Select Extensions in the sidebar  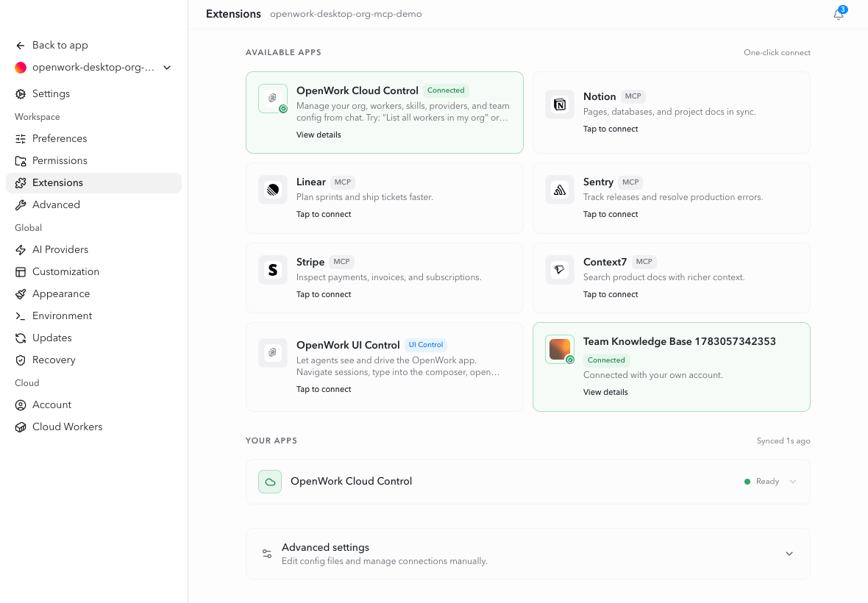pos(93,183)
